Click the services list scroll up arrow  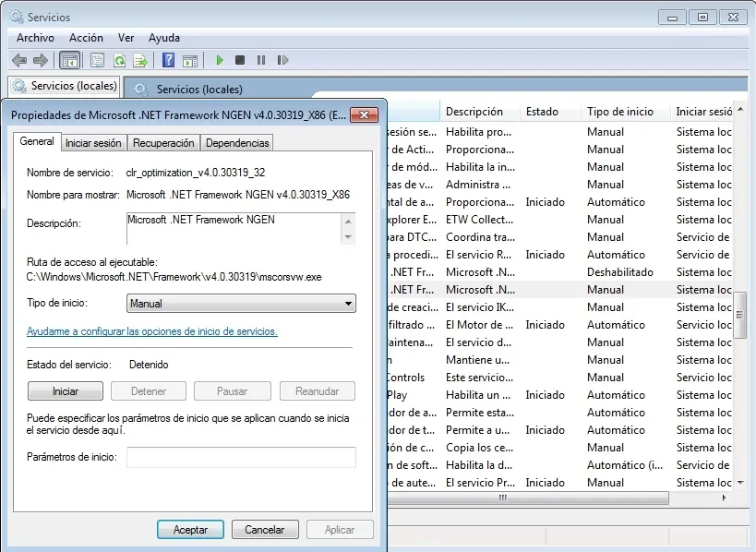point(740,110)
